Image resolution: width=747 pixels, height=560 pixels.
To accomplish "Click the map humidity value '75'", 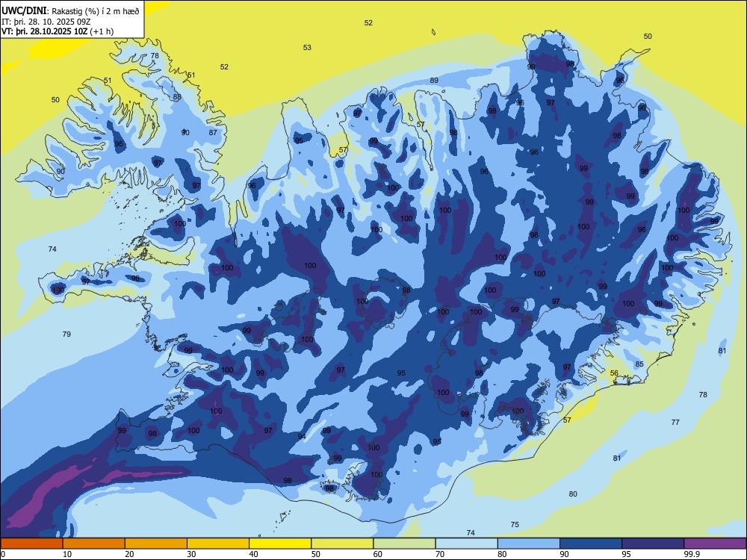I will click(x=515, y=524).
